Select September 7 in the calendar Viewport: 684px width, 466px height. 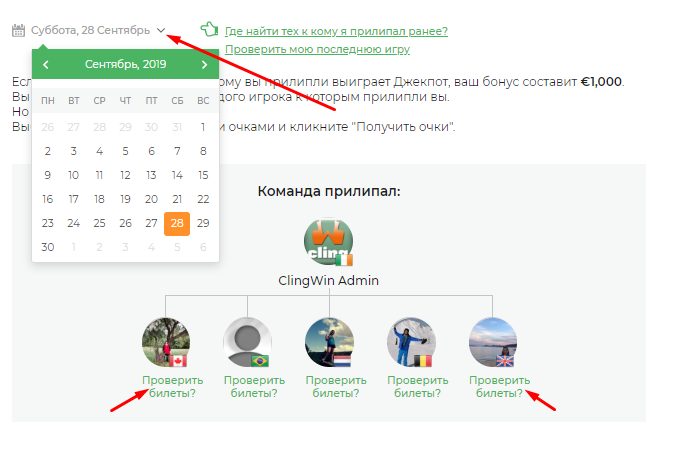click(x=177, y=151)
